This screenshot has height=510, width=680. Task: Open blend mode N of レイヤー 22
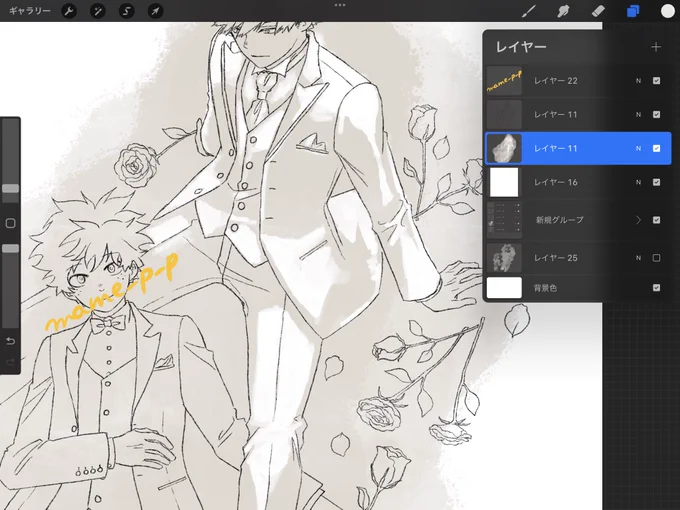638,81
